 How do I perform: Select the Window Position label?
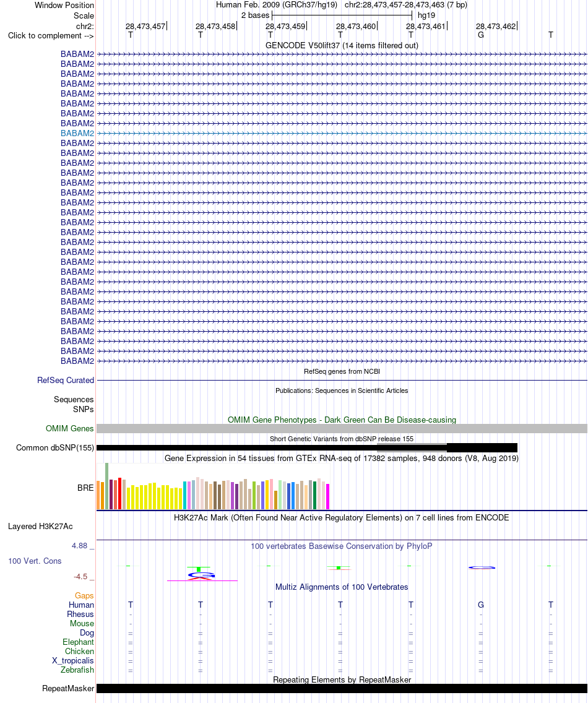(x=64, y=6)
